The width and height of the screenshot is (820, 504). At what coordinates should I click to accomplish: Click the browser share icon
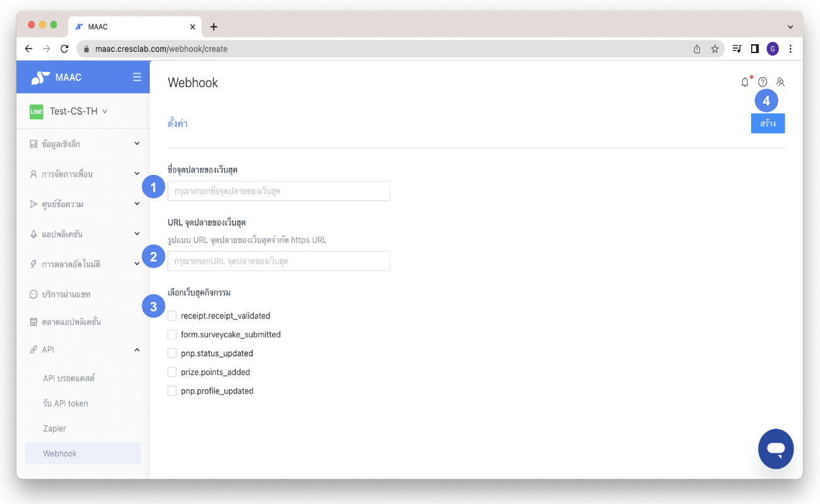697,49
